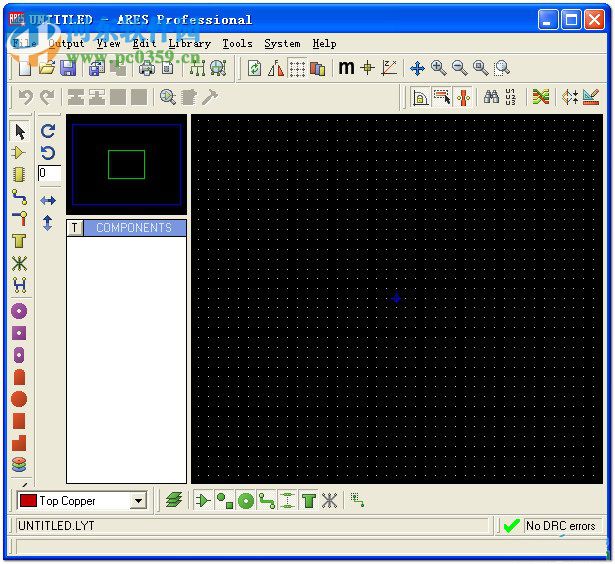
Task: Choose the circular SMT pad tool
Action: [x=19, y=399]
